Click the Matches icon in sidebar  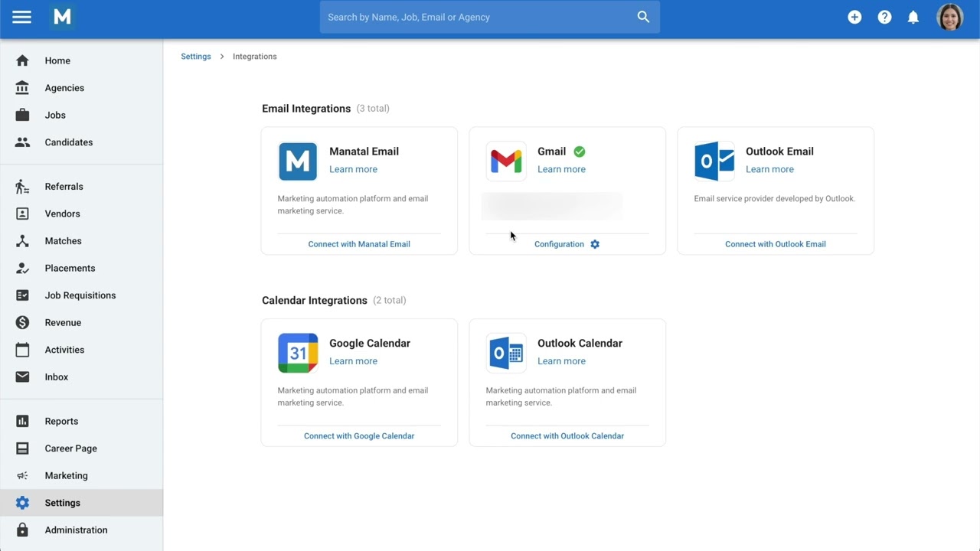click(x=22, y=241)
